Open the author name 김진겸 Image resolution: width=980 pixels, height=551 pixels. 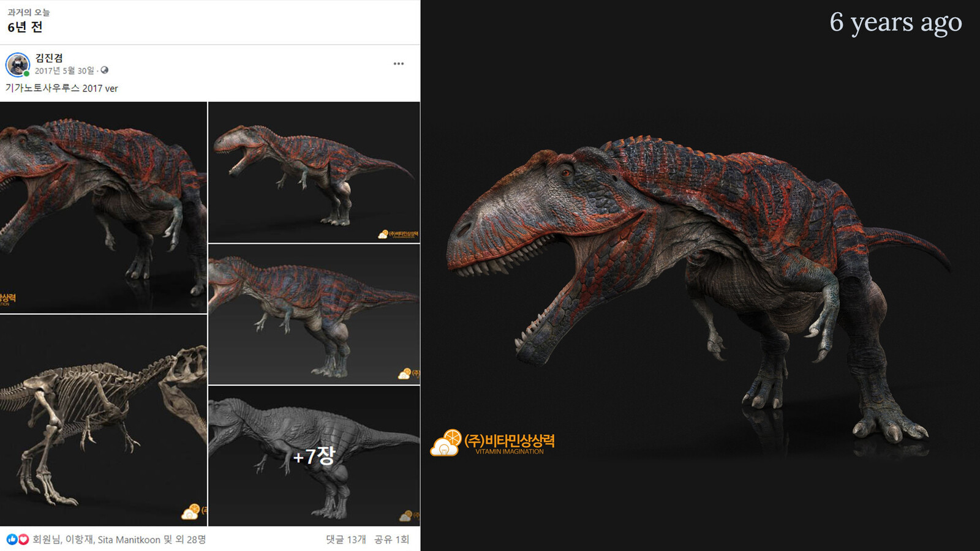(x=49, y=58)
